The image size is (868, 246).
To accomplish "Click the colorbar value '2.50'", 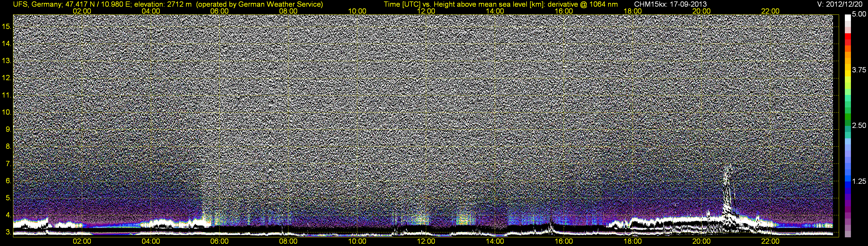I will coord(859,125).
